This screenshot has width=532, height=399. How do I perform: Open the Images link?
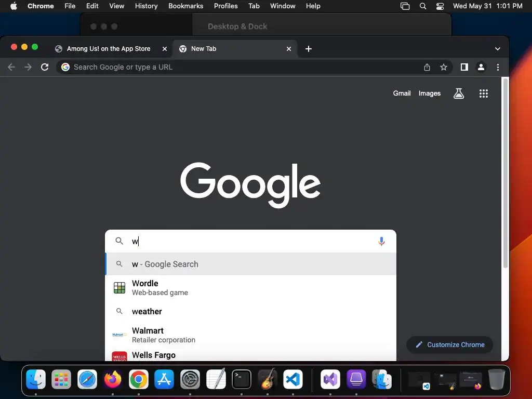click(x=430, y=94)
